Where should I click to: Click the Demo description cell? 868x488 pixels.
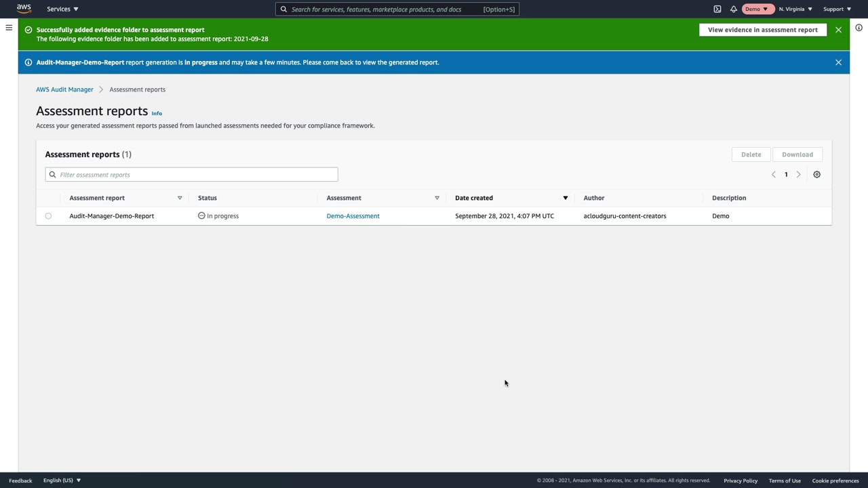[721, 216]
